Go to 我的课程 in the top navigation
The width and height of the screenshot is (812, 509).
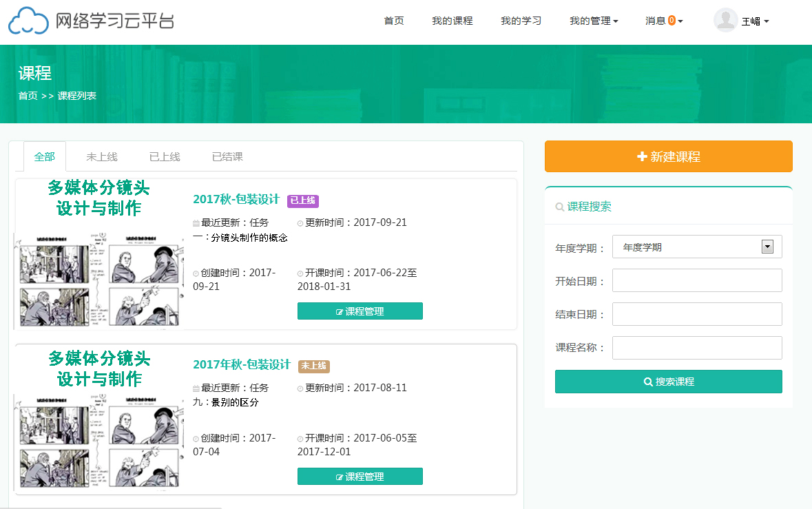pos(452,21)
